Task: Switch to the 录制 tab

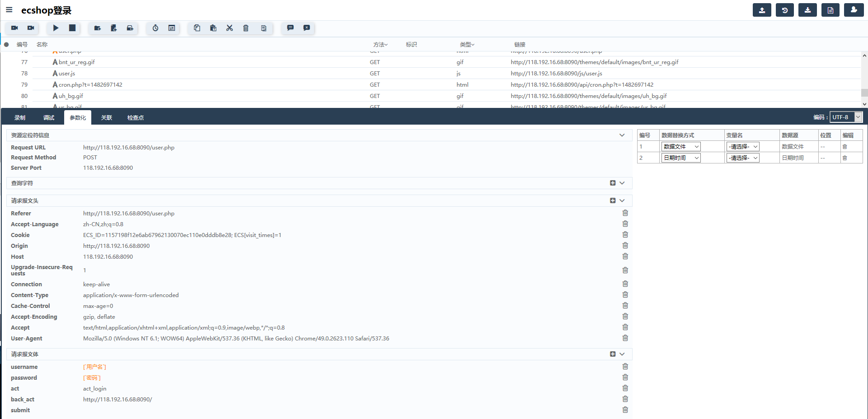Action: [x=20, y=117]
